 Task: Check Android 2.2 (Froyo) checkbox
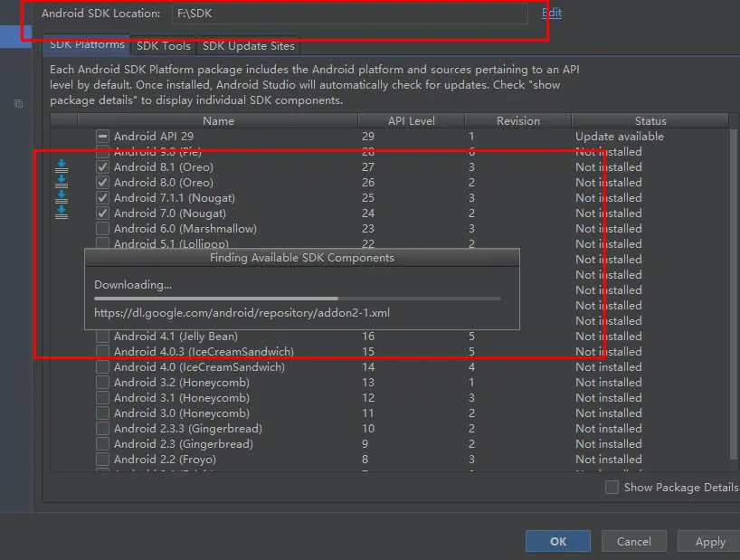pyautogui.click(x=102, y=459)
